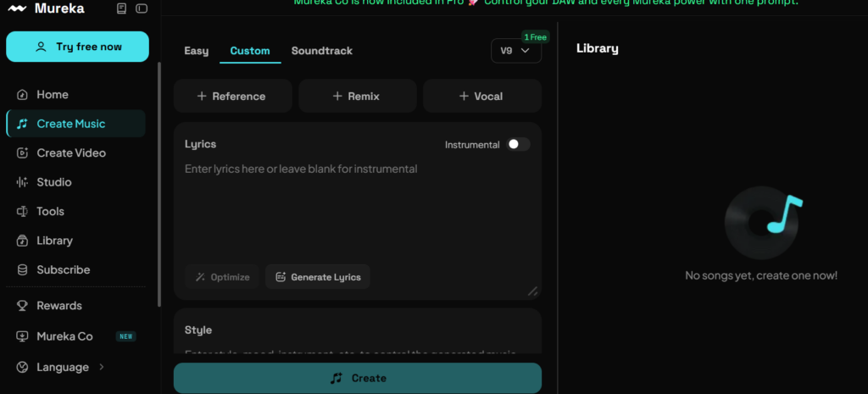Click the Rewards trophy icon
Image resolution: width=868 pixels, height=394 pixels.
[22, 306]
